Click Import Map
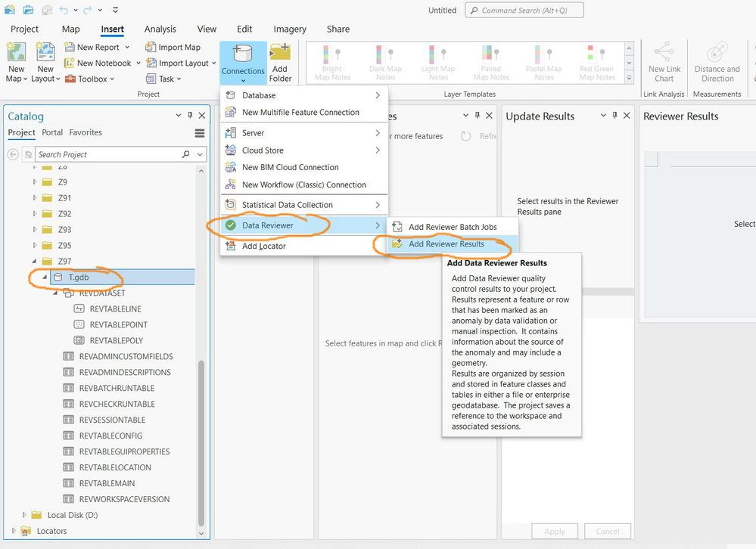Viewport: 756px width, 549px height. 173,47
